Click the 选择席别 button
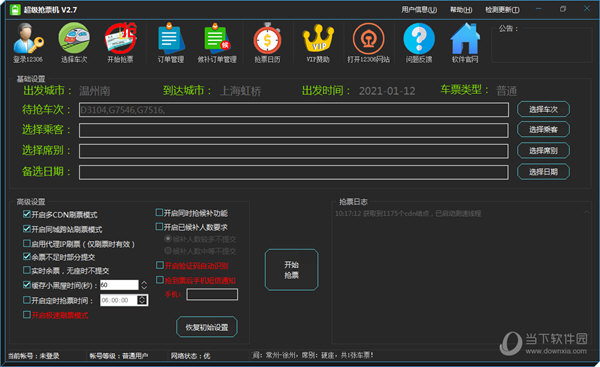 (x=543, y=150)
